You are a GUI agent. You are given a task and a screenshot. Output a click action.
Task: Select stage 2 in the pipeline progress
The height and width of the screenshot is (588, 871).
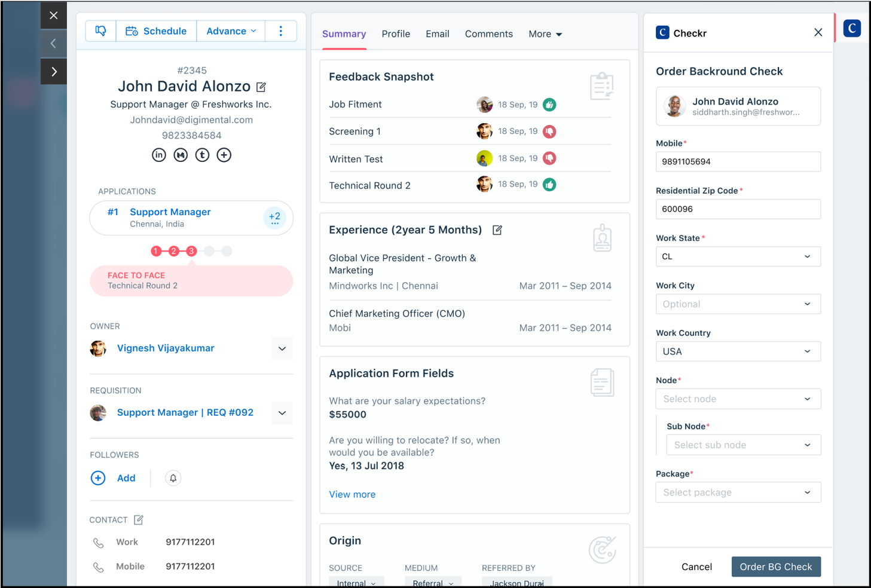tap(173, 251)
